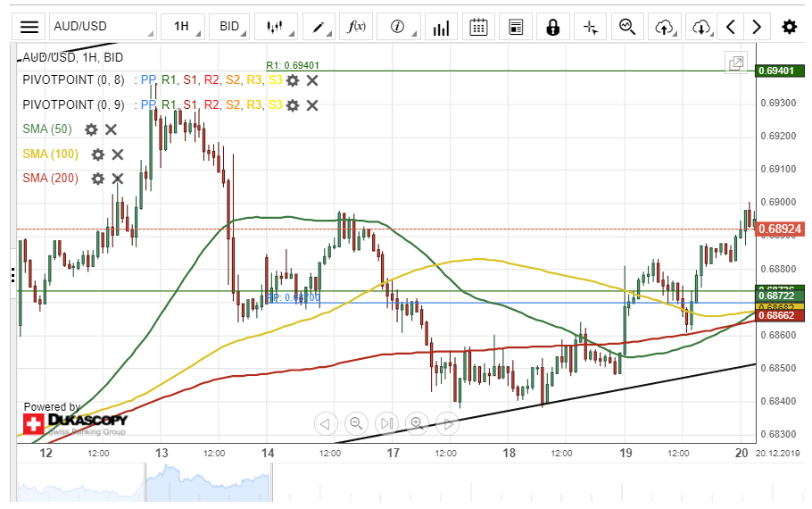The width and height of the screenshot is (812, 509).
Task: Open the calendar date picker icon
Action: point(478,27)
